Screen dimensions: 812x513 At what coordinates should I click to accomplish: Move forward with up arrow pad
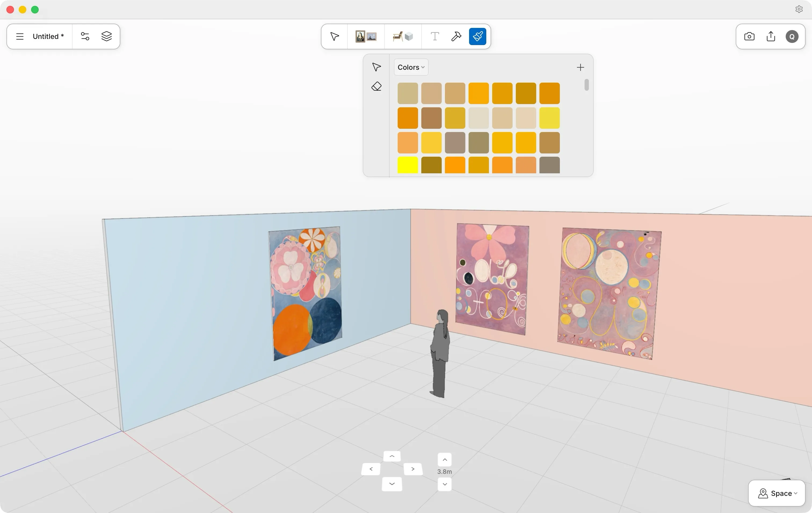[392, 456]
